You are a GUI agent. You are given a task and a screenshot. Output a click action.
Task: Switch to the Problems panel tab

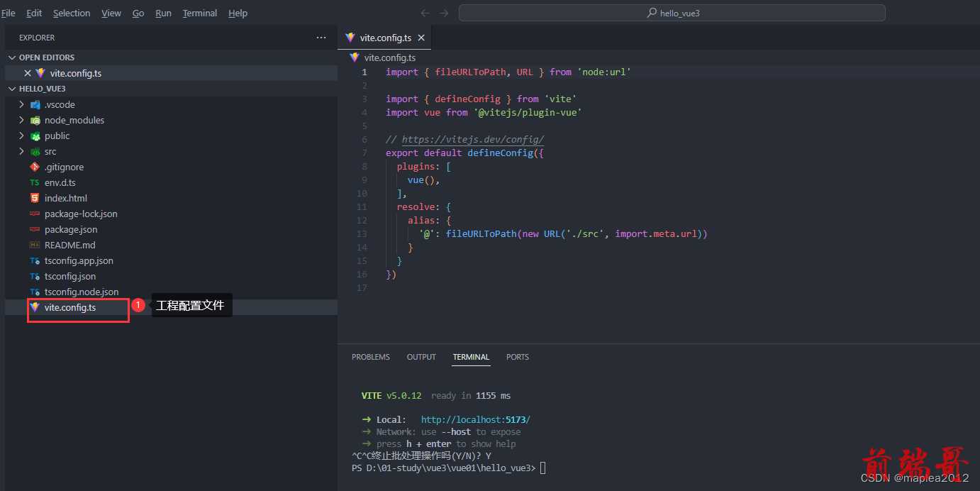pos(371,357)
